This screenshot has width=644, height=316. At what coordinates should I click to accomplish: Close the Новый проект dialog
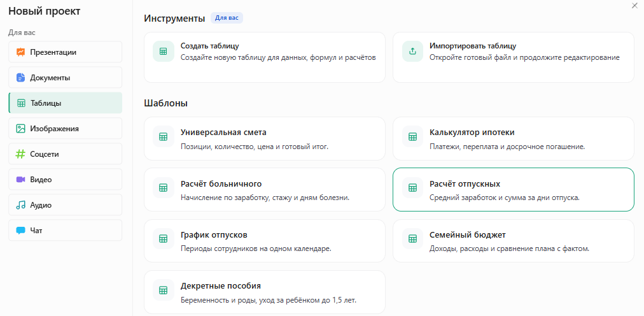click(634, 4)
